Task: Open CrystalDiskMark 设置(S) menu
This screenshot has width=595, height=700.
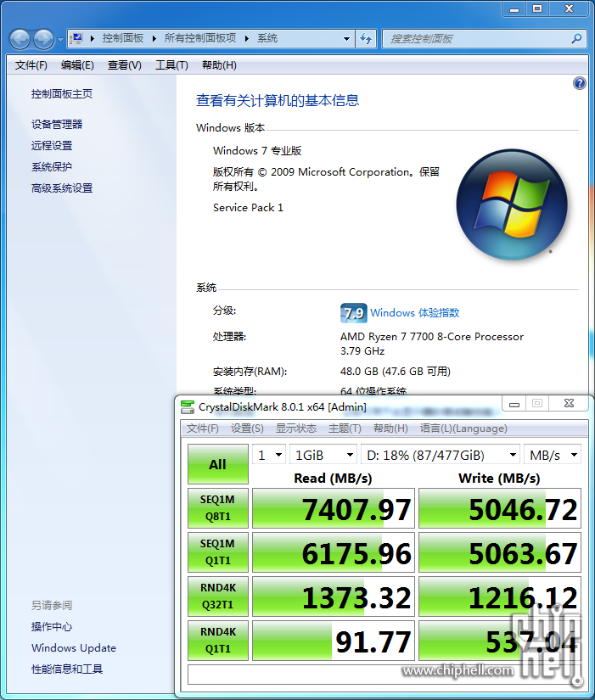Action: (247, 428)
